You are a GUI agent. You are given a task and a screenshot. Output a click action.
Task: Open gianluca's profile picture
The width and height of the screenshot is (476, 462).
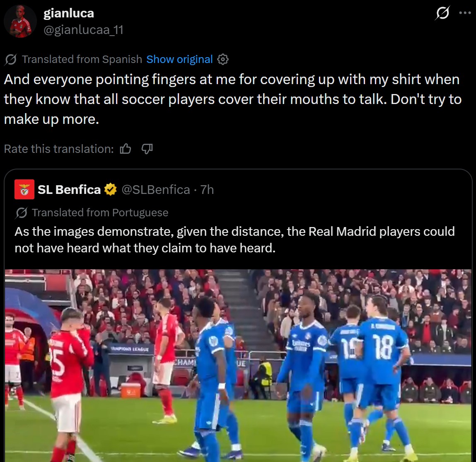point(20,21)
